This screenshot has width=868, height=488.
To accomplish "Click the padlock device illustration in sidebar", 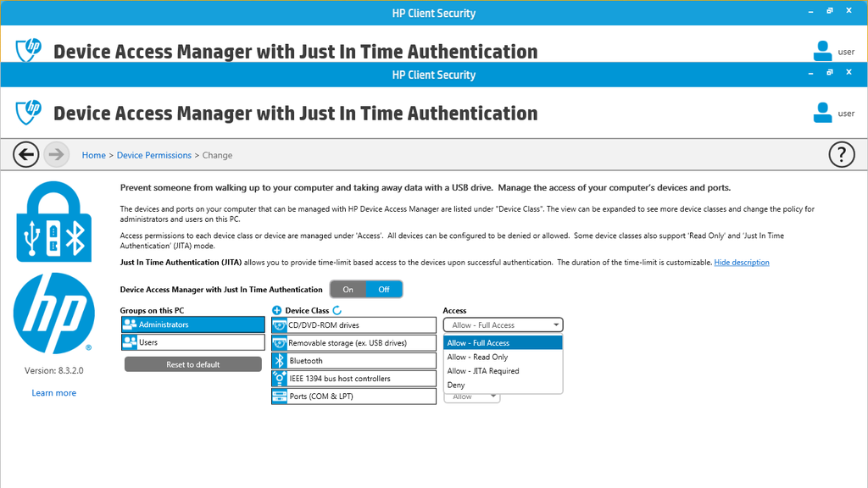I will 53,222.
